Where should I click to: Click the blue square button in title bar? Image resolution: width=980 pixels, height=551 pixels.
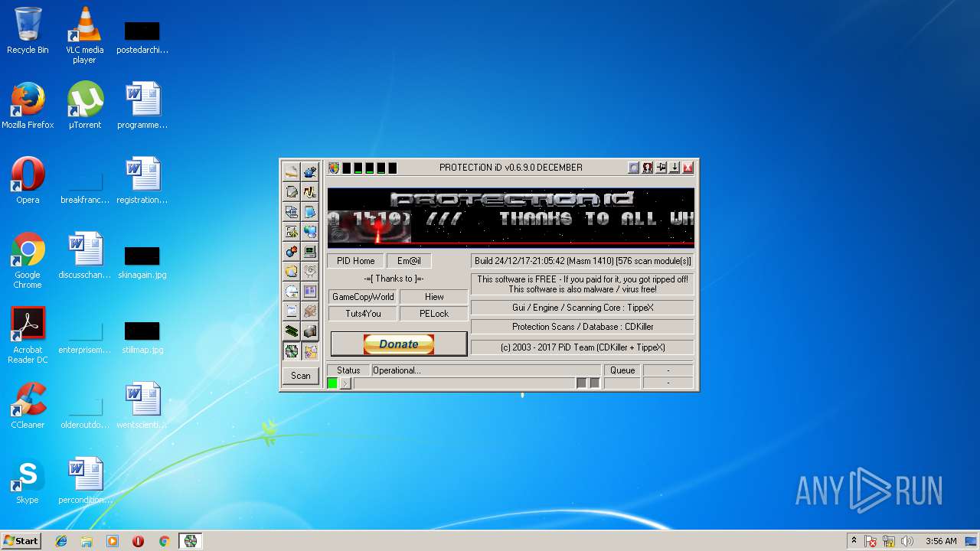[x=634, y=168]
